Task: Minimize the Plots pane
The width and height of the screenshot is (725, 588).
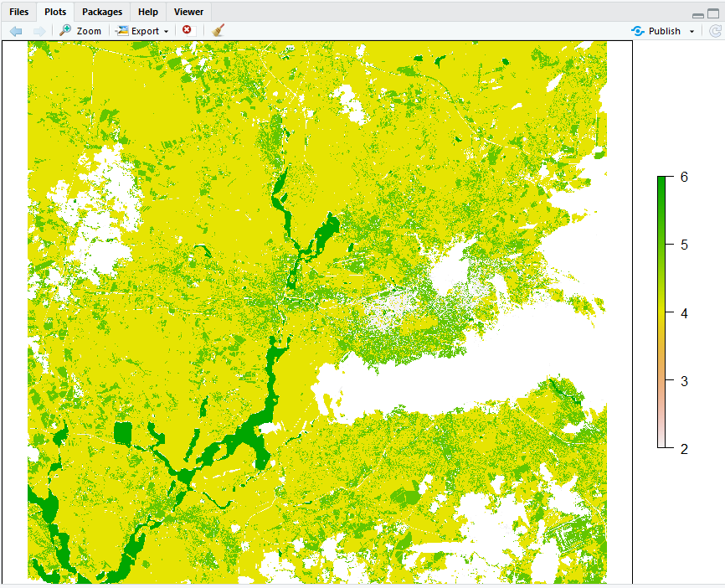Action: click(x=698, y=14)
